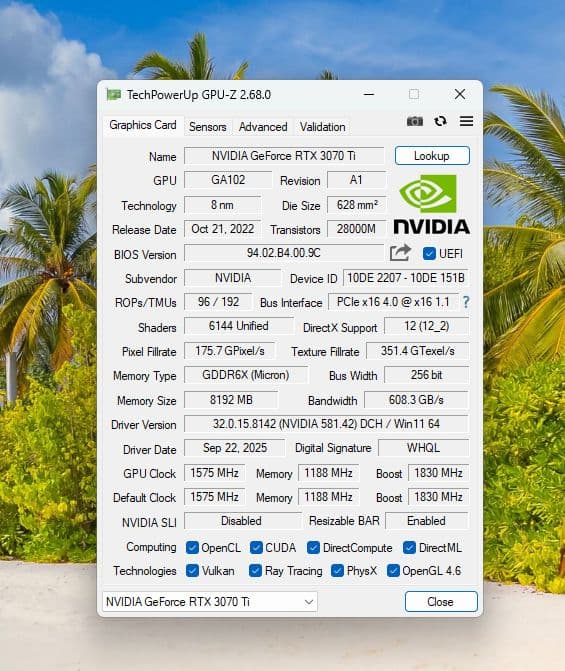Click GPU Clock row Memory 1188 MHz

click(x=328, y=473)
